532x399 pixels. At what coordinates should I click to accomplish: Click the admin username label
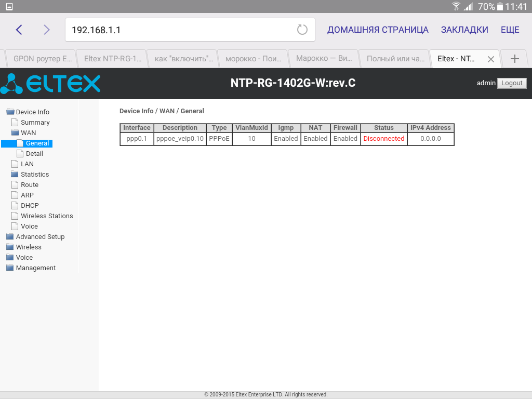click(x=486, y=83)
